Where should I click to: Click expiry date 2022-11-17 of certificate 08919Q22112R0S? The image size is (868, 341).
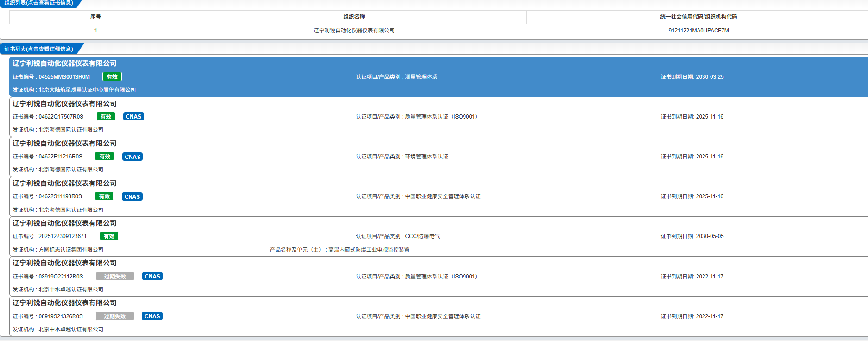(710, 277)
